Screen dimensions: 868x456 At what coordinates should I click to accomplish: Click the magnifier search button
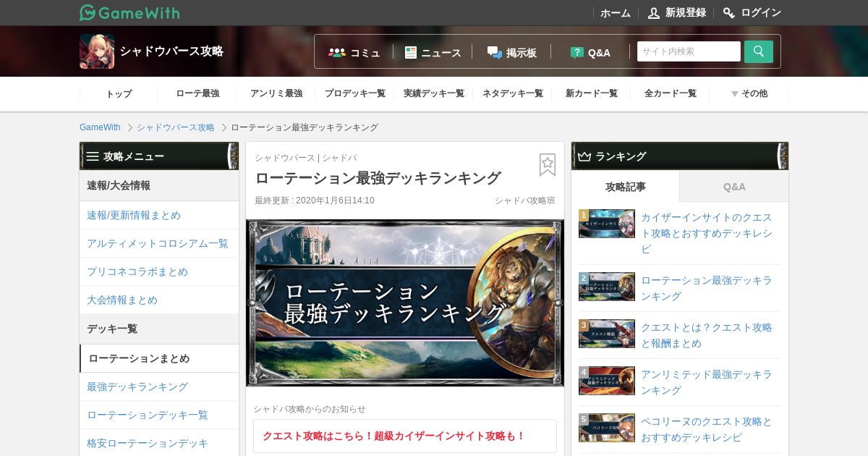(759, 51)
